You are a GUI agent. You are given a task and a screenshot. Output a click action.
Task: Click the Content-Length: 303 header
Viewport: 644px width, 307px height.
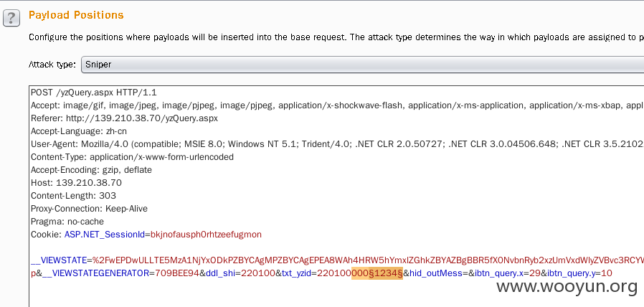pos(74,196)
